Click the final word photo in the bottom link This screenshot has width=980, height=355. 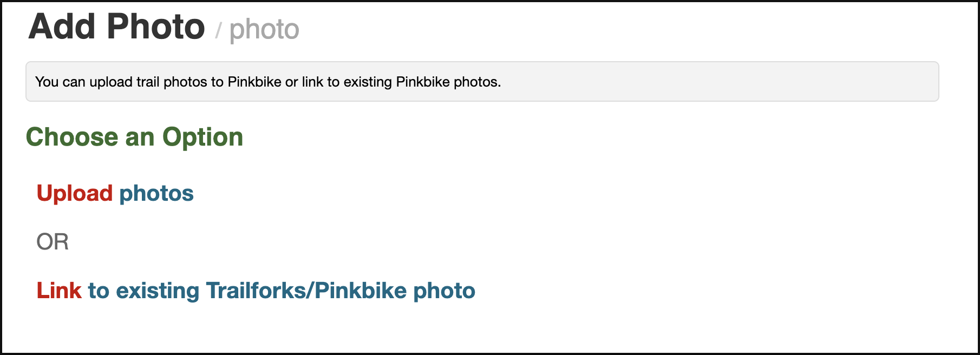(444, 291)
